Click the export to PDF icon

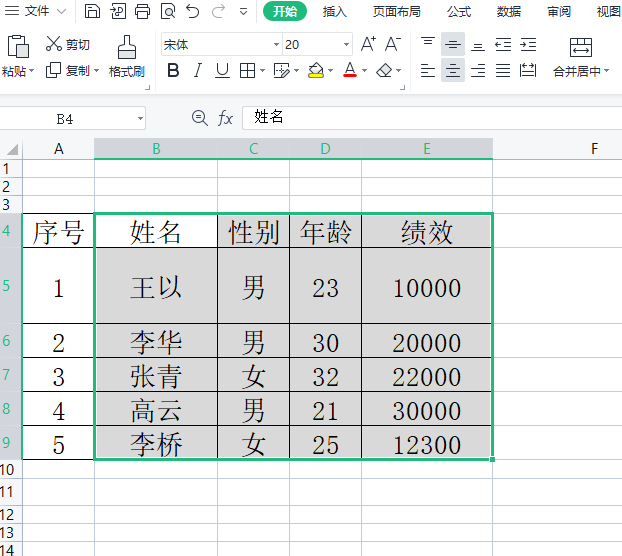click(118, 11)
